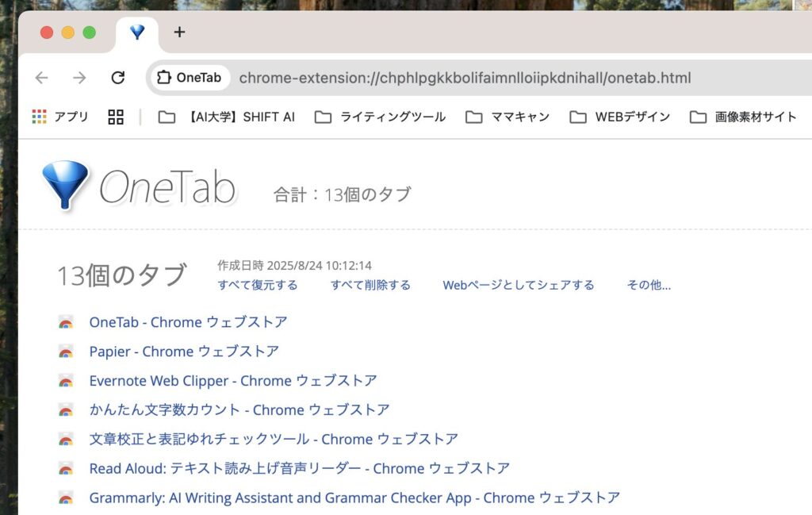Viewport: 812px width, 515px height.
Task: Click Webページとしてシェアする link
Action: click(518, 285)
